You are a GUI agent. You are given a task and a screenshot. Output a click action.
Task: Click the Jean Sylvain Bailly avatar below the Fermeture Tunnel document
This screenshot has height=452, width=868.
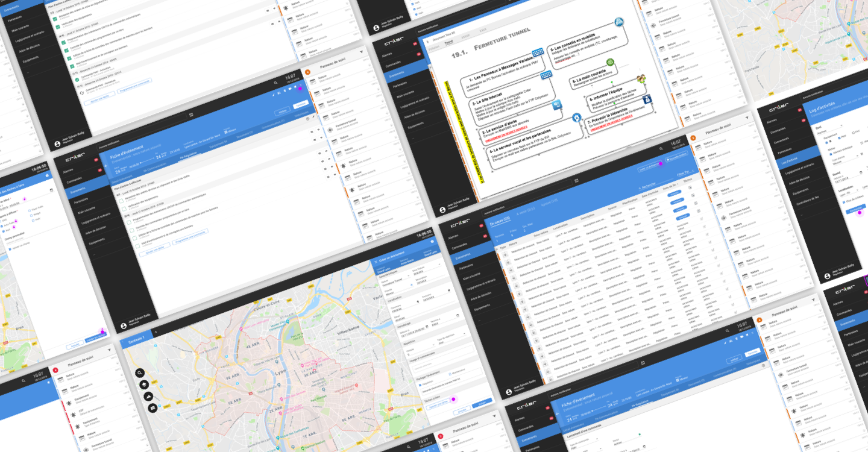(442, 209)
